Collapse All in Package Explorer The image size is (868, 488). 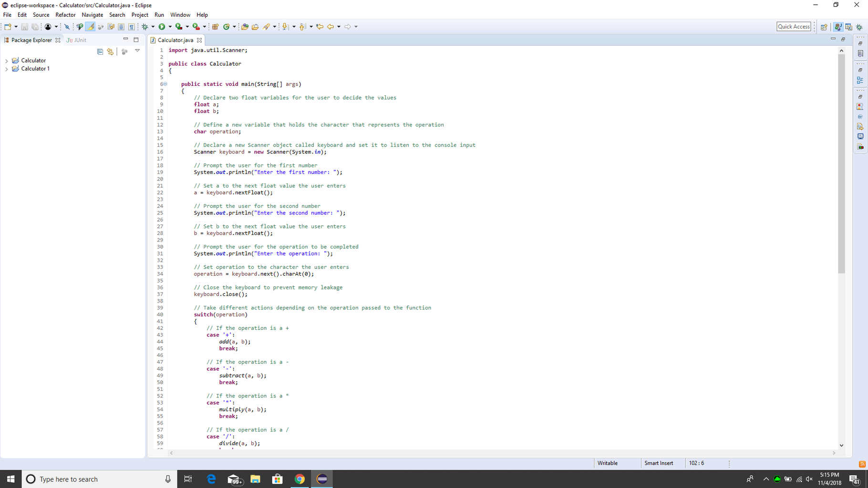pyautogui.click(x=100, y=51)
